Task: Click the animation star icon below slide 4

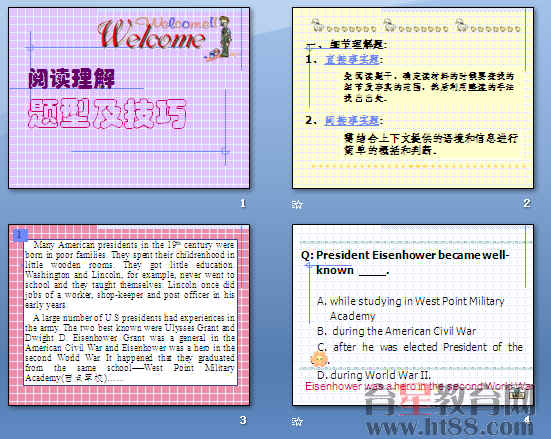Action: click(297, 421)
